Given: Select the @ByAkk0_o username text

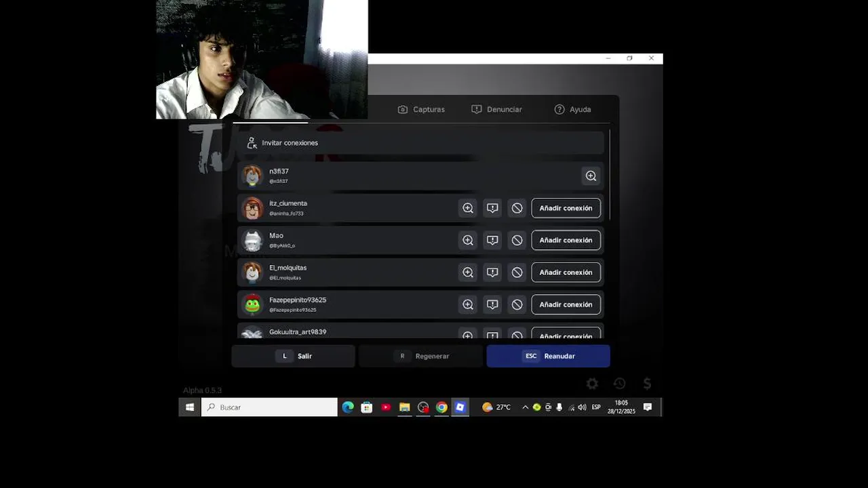Looking at the screenshot, I should click(282, 245).
